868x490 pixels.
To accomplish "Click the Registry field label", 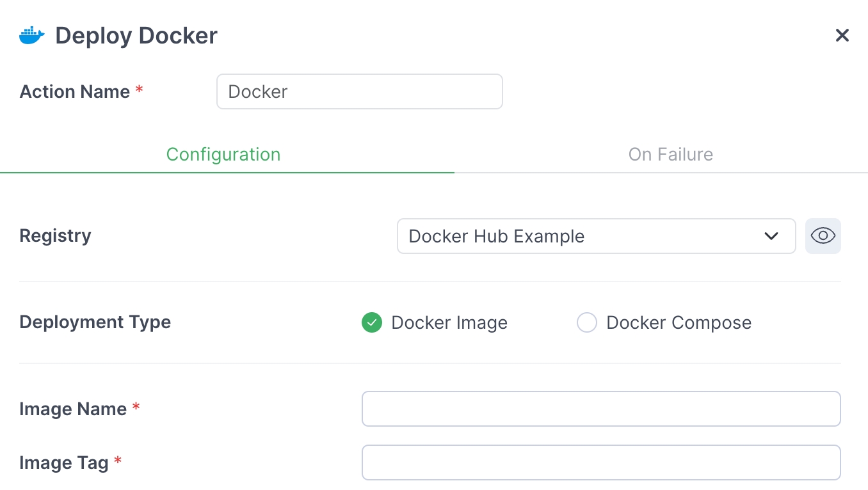I will click(x=56, y=236).
